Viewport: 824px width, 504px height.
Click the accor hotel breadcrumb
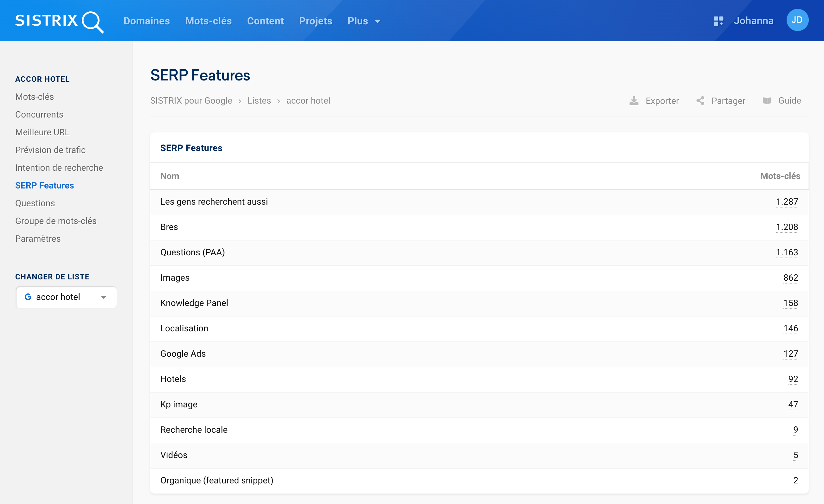coord(308,101)
